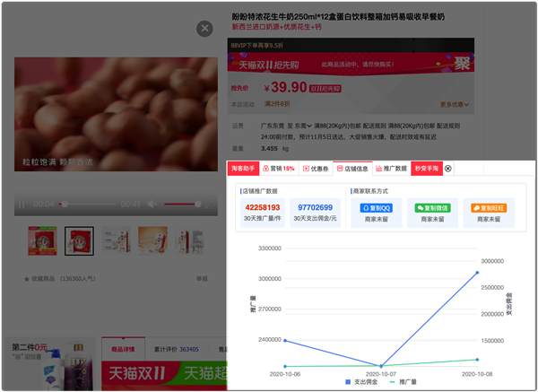The width and height of the screenshot is (538, 392).
Task: Open the 营销 15% tab
Action: (x=279, y=169)
